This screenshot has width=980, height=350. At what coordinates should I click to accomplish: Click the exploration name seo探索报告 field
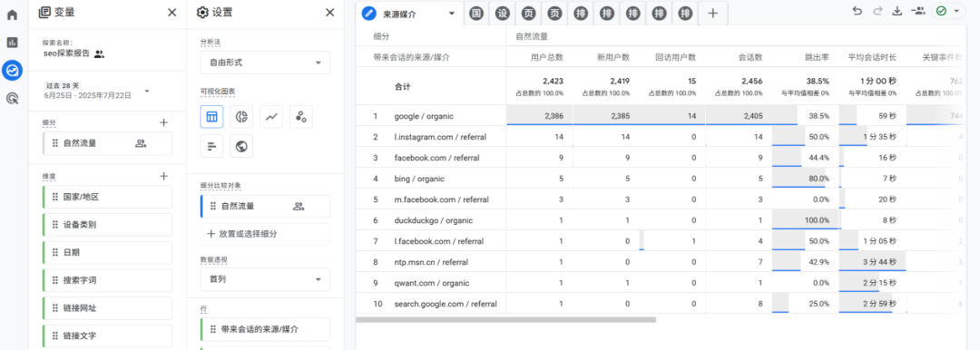tap(68, 53)
